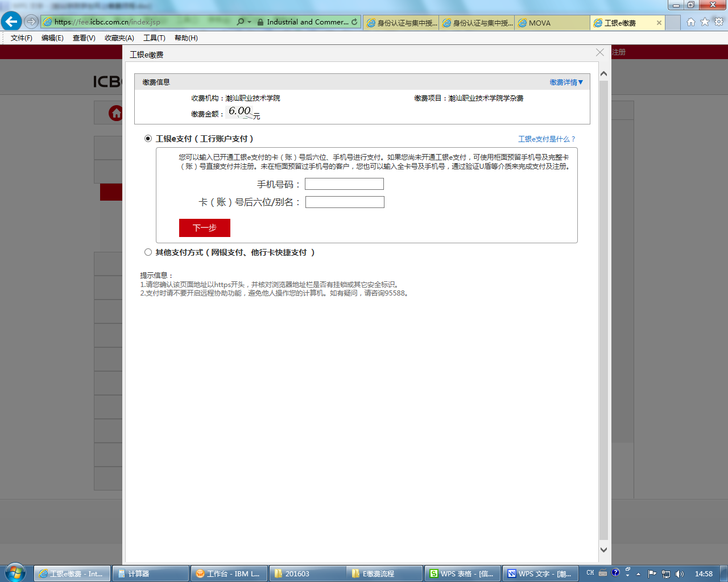
Task: Open the 帮助(H) menu
Action: point(186,38)
